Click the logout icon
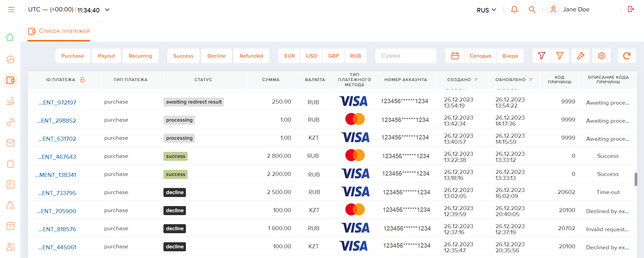 [x=631, y=9]
